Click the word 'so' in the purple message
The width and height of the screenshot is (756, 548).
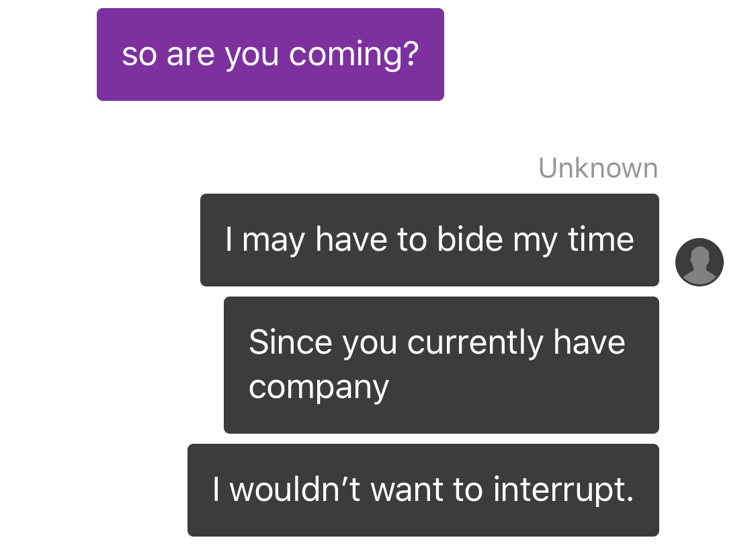(139, 54)
